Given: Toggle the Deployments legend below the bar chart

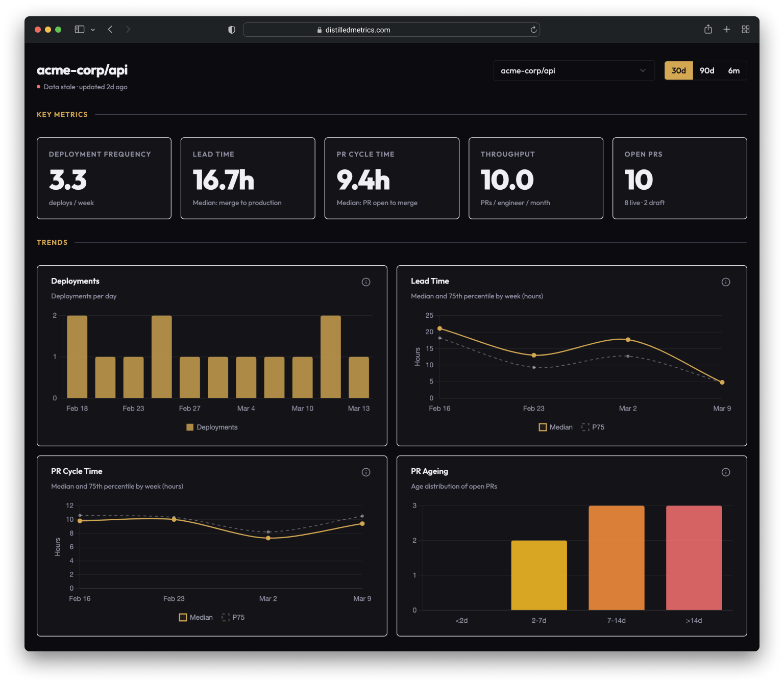Looking at the screenshot, I should tap(212, 427).
